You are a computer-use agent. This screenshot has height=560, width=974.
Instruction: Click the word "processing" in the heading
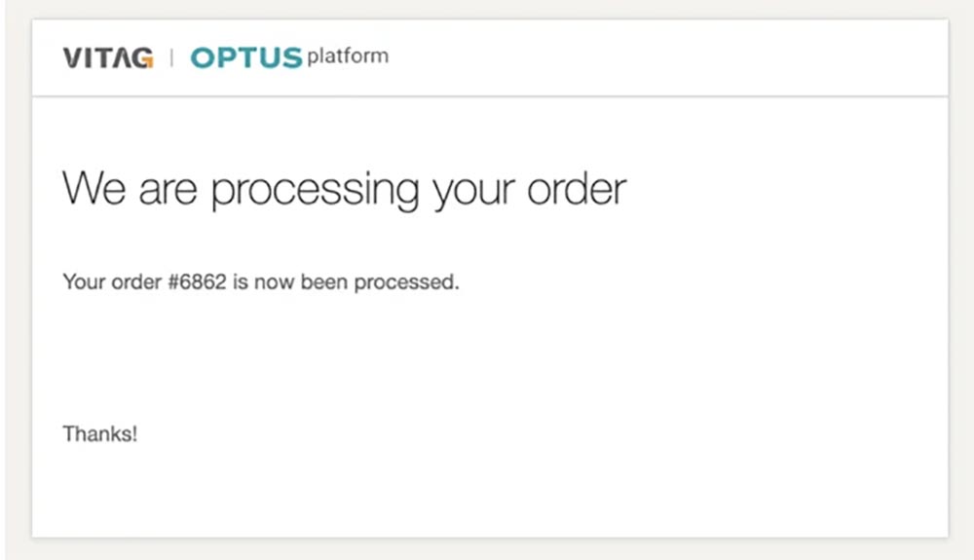click(315, 189)
